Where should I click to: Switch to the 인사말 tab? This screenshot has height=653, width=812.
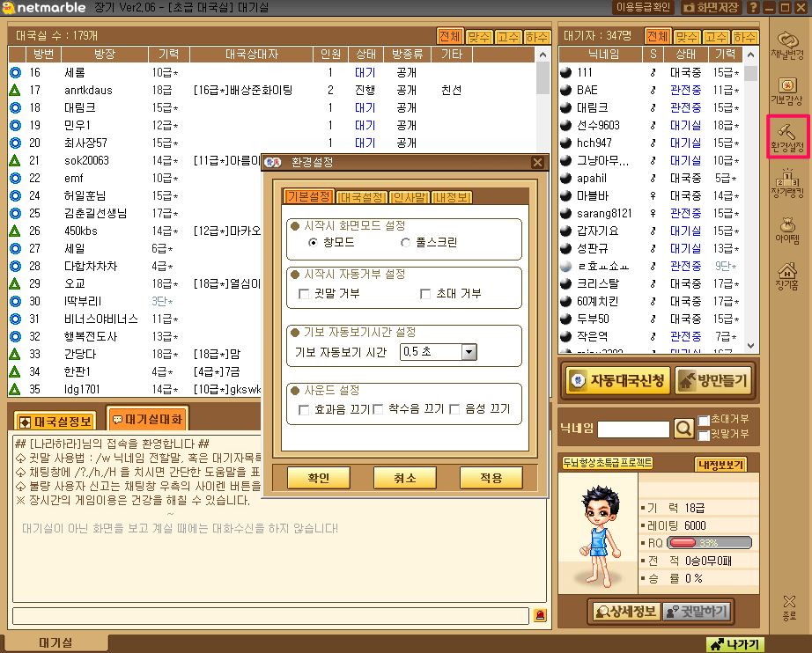pyautogui.click(x=410, y=197)
